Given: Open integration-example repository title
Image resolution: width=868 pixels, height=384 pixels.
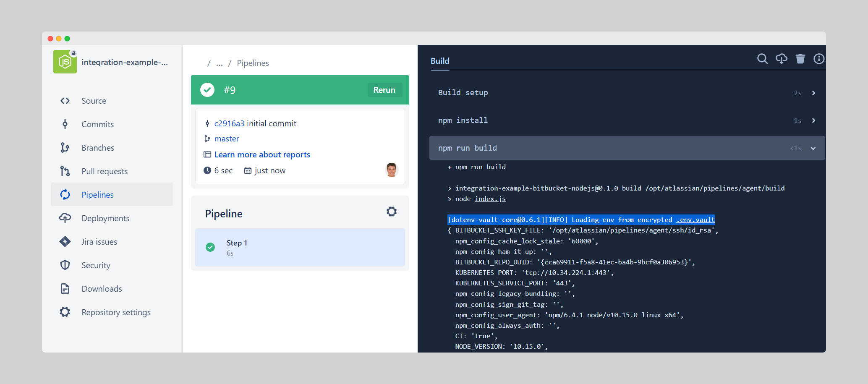Looking at the screenshot, I should point(125,62).
